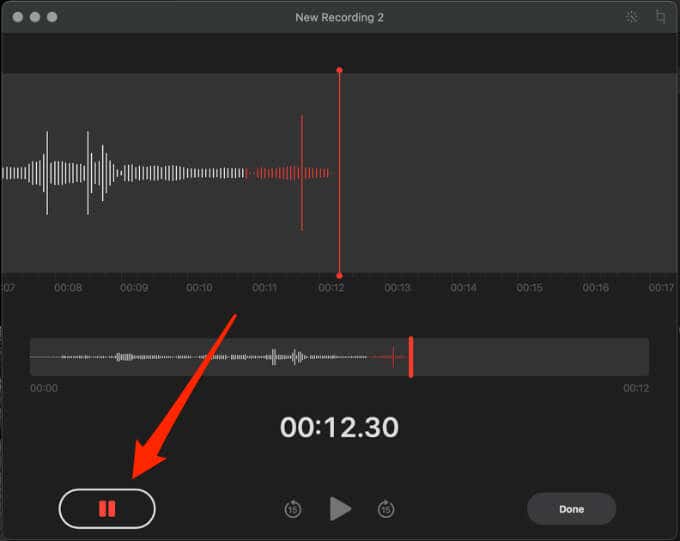Select the 00:10 timeline marker

tap(199, 288)
